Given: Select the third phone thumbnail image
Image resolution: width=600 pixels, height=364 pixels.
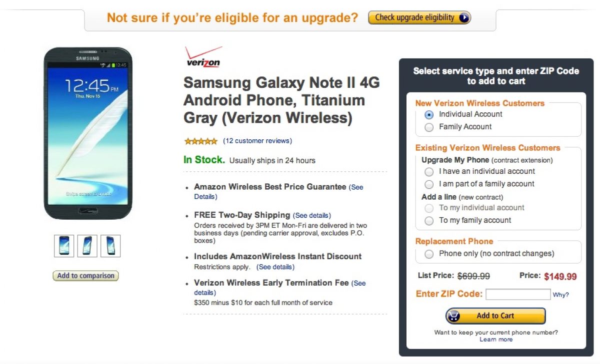Looking at the screenshot, I should coord(110,246).
